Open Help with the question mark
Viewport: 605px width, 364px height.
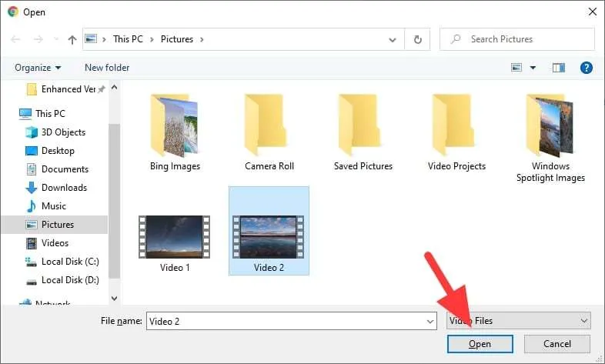coord(586,68)
